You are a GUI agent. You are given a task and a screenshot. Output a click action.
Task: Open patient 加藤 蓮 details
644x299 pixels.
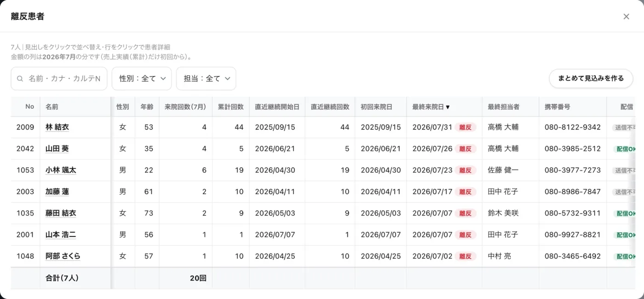point(57,192)
